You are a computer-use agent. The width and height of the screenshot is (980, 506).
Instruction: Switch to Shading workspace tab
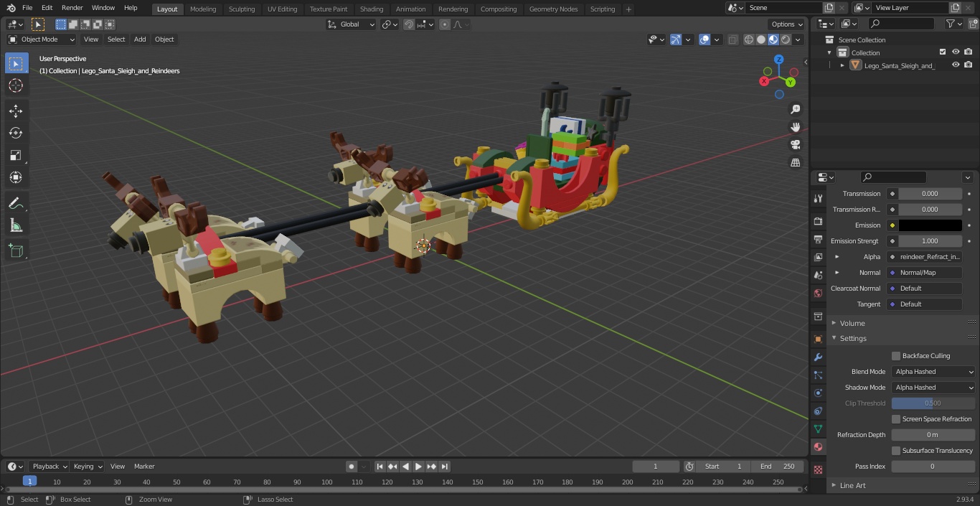(x=372, y=9)
